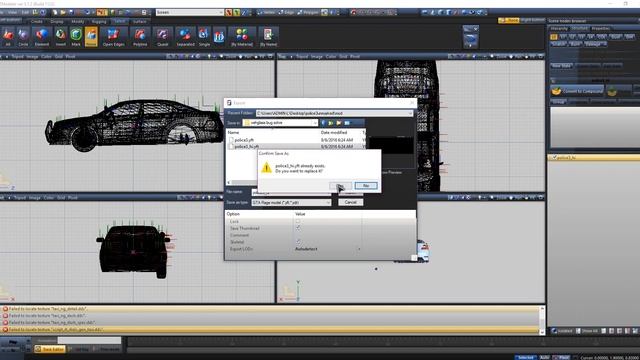Click the new folder icon in Export dialog
640x360 pixels.
coord(339,122)
